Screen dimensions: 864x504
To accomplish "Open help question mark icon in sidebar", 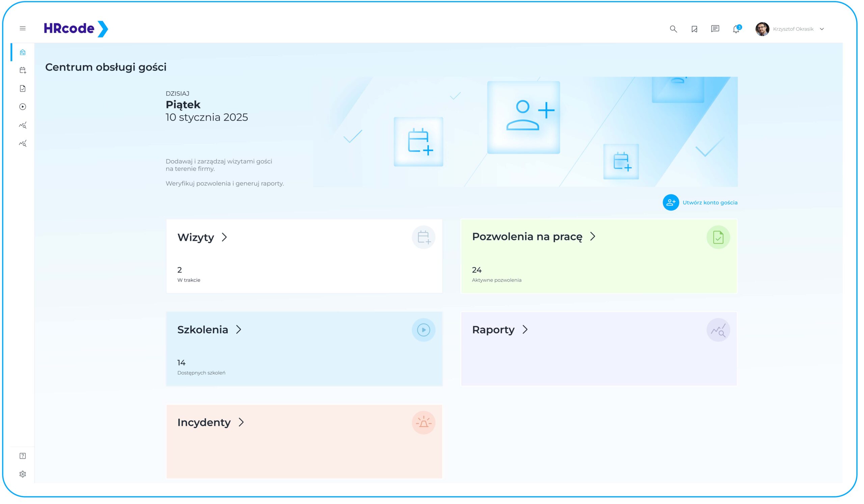I will coord(23,456).
